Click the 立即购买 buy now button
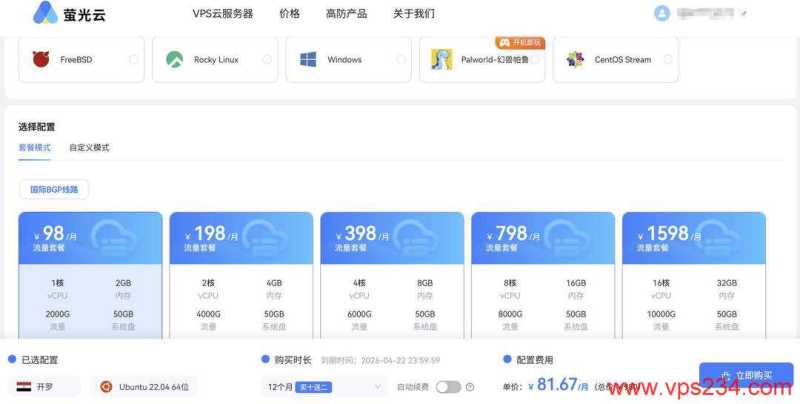Viewport: 800px width, 404px height. (746, 375)
